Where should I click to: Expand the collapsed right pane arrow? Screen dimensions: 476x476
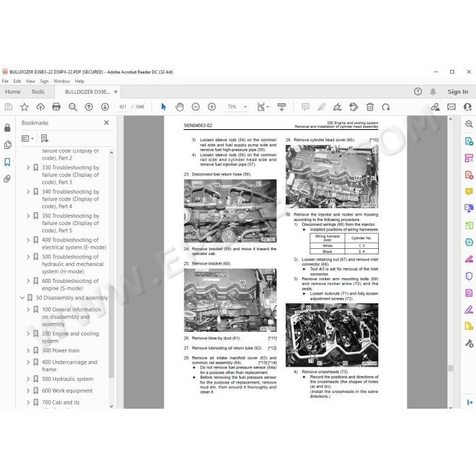coord(470,403)
